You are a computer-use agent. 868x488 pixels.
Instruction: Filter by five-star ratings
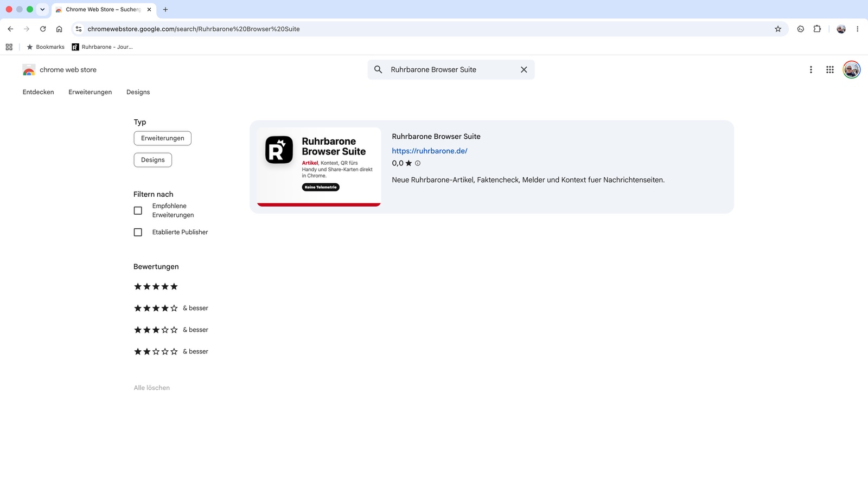pos(156,286)
